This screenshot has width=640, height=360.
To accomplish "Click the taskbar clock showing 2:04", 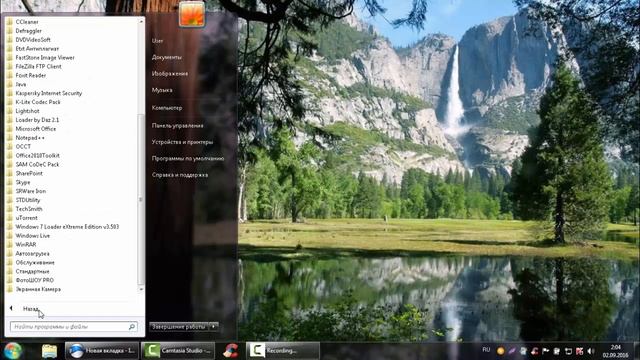I will (616, 351).
